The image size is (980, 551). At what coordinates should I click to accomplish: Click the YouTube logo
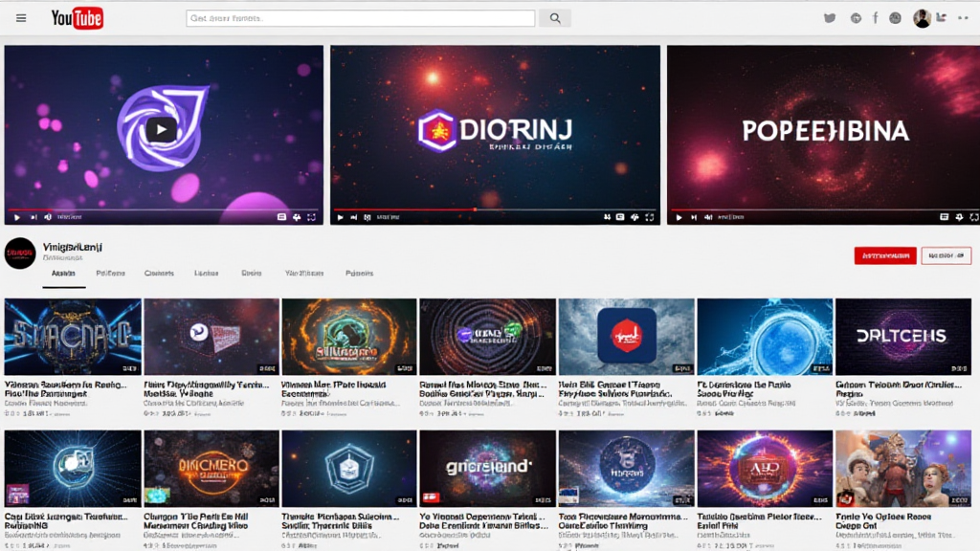coord(77,18)
